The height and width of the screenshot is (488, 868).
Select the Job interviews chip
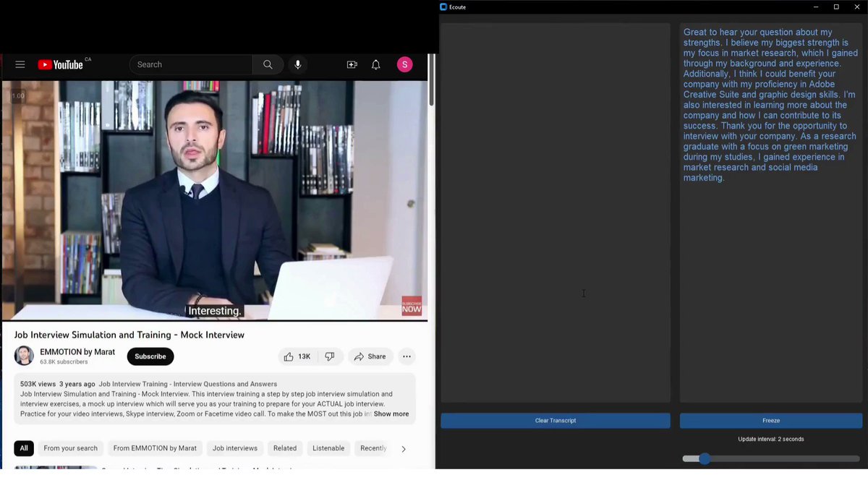coord(235,448)
